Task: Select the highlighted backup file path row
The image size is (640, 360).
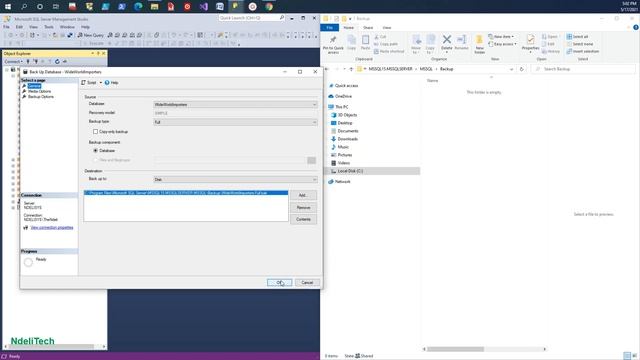Action: pos(186,193)
